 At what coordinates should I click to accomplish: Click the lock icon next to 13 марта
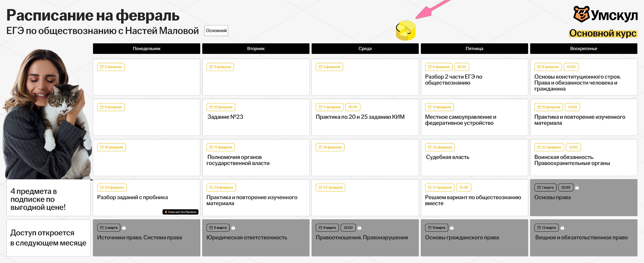[562, 228]
